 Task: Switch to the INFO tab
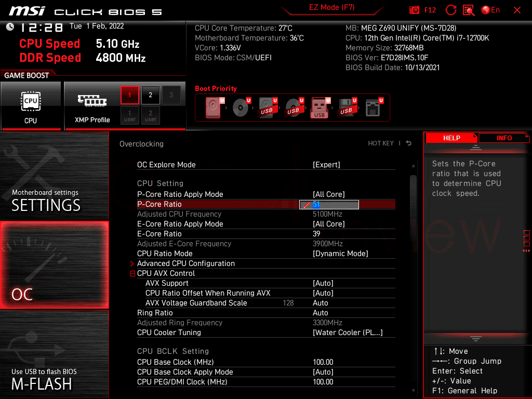504,138
